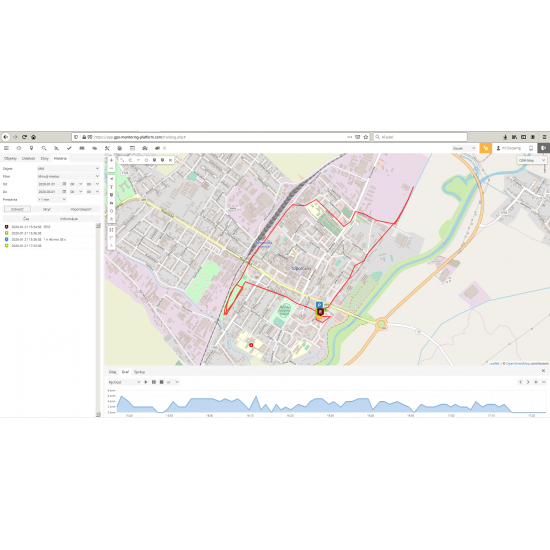
Task: Open the browser home page icon
Action: [34, 137]
